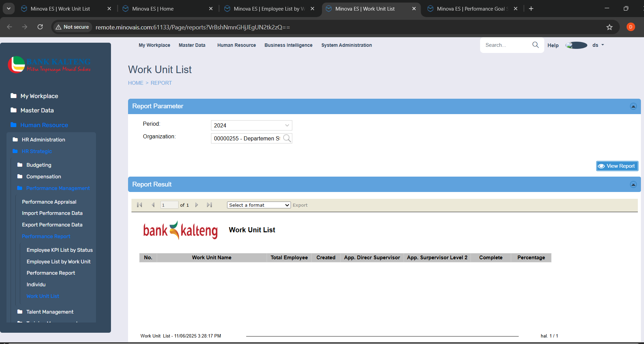The width and height of the screenshot is (644, 344).
Task: Go to next report page
Action: point(197,205)
